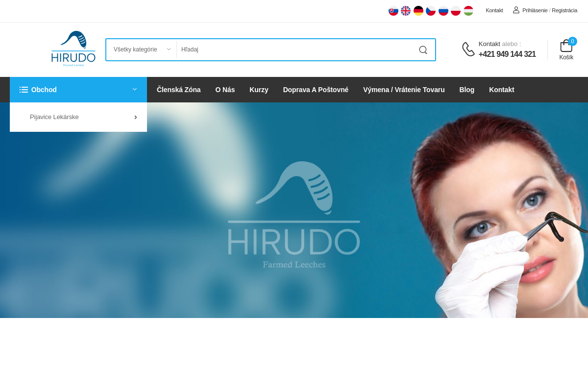This screenshot has height=392, width=588.
Task: Click the phone handset icon
Action: [x=468, y=49]
